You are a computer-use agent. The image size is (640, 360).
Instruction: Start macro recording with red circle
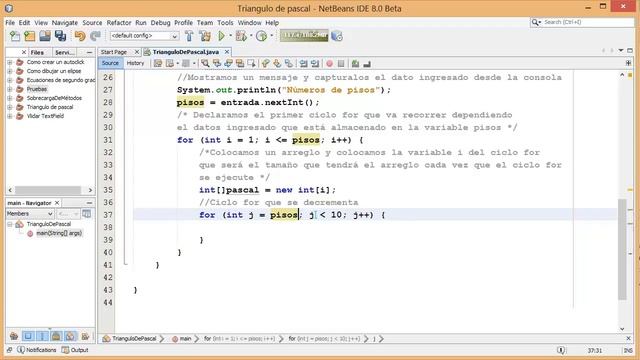tap(329, 63)
